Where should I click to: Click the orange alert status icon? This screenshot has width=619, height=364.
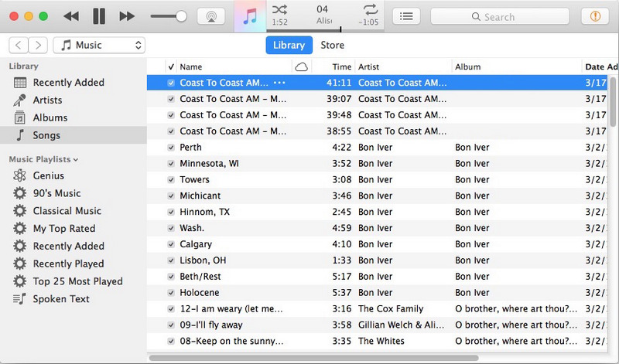click(x=595, y=16)
